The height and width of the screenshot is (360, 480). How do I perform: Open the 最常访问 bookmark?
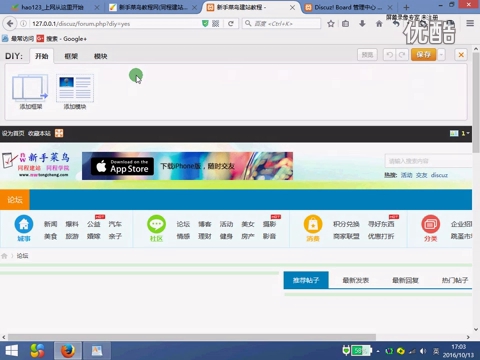(x=18, y=39)
